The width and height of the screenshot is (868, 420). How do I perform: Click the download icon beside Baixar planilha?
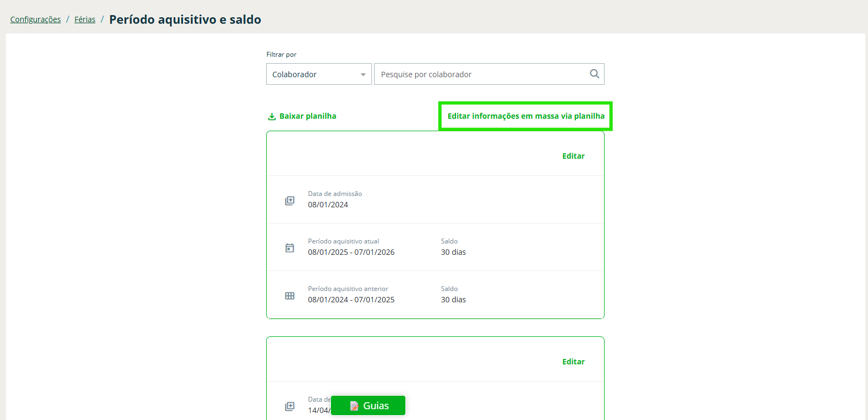[272, 117]
